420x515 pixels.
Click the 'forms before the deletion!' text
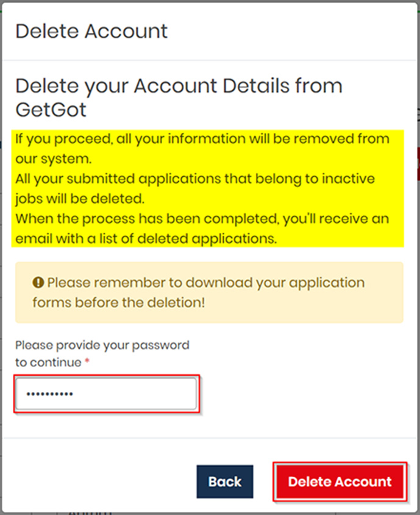[x=118, y=302]
